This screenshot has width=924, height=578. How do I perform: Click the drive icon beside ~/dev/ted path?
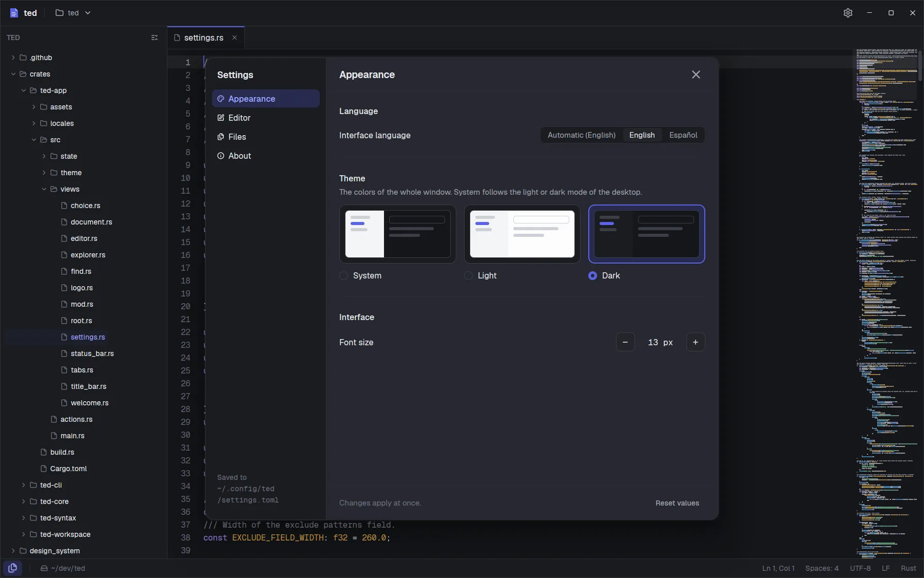44,568
